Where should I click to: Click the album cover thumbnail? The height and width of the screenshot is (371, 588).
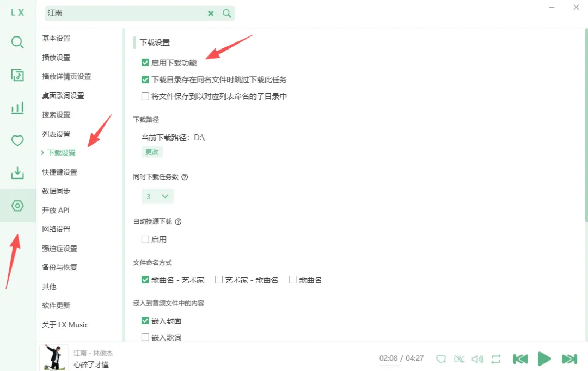(x=54, y=357)
